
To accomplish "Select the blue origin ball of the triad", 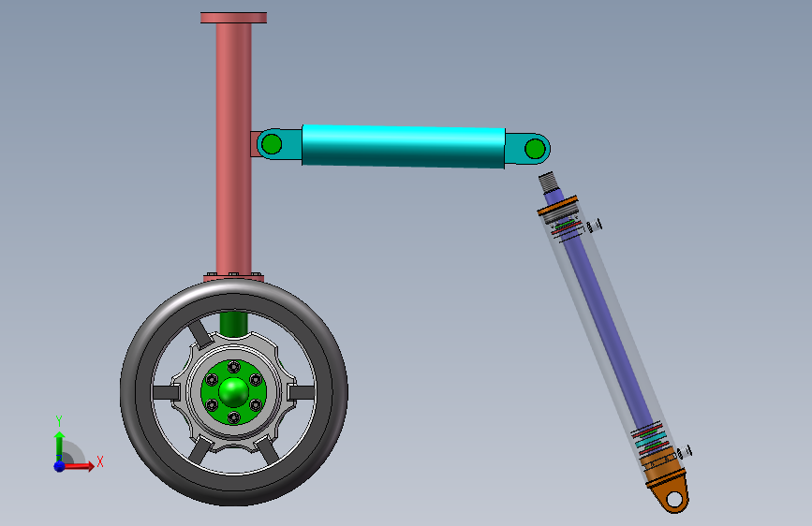I will (59, 466).
